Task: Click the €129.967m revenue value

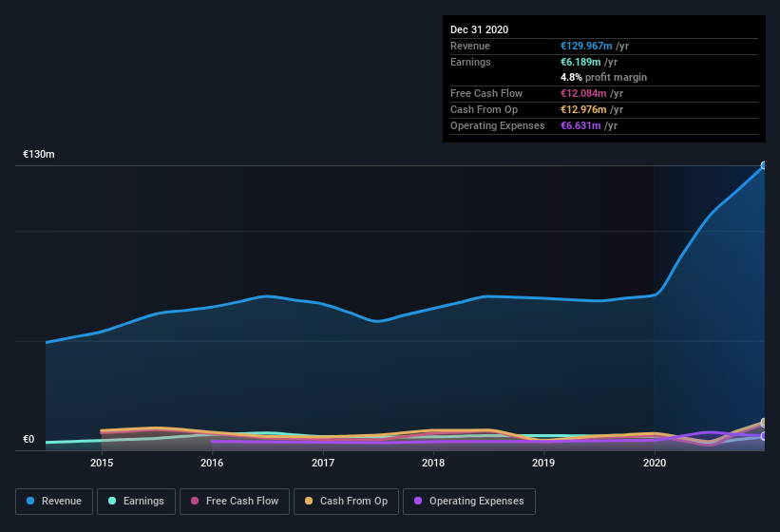Action: point(586,46)
